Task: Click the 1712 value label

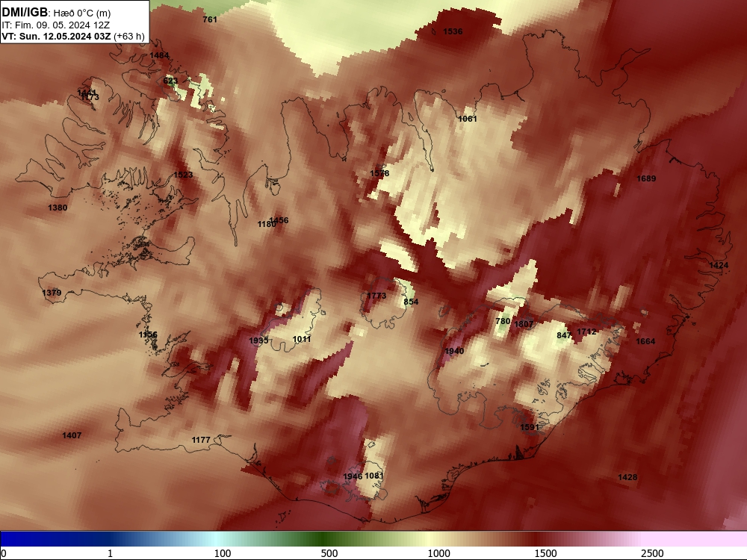Action: [x=586, y=332]
